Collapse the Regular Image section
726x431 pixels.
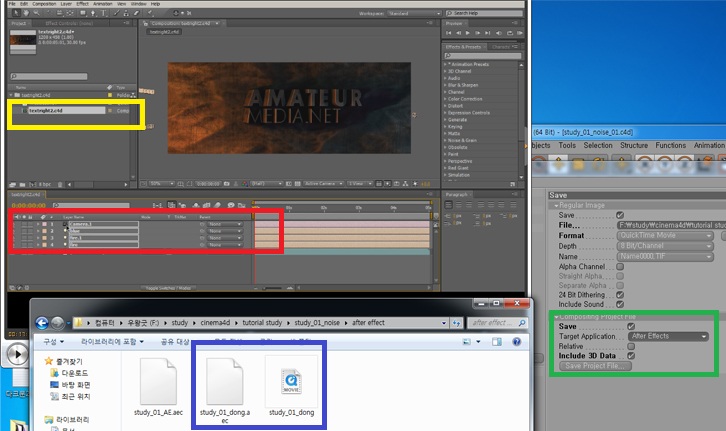click(x=556, y=206)
